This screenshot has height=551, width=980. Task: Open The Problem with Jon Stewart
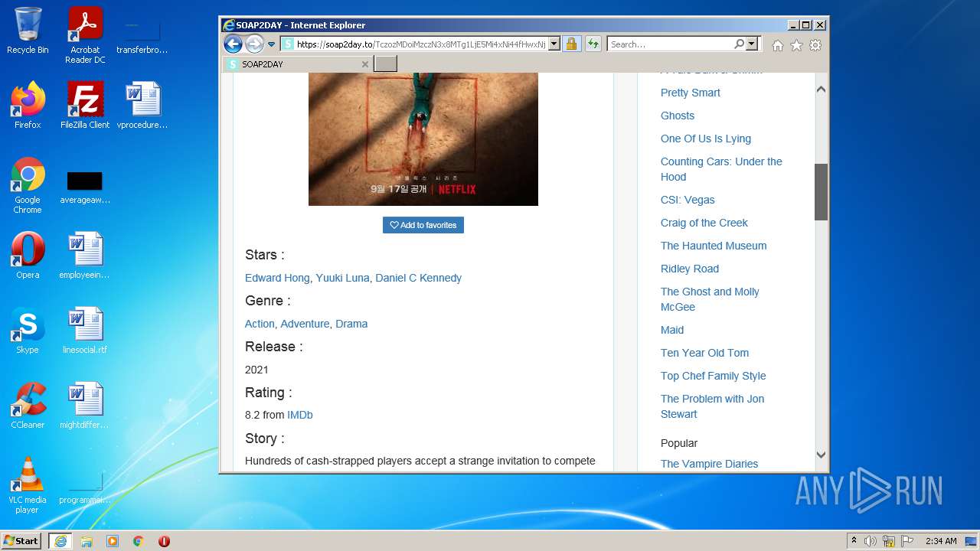click(712, 406)
